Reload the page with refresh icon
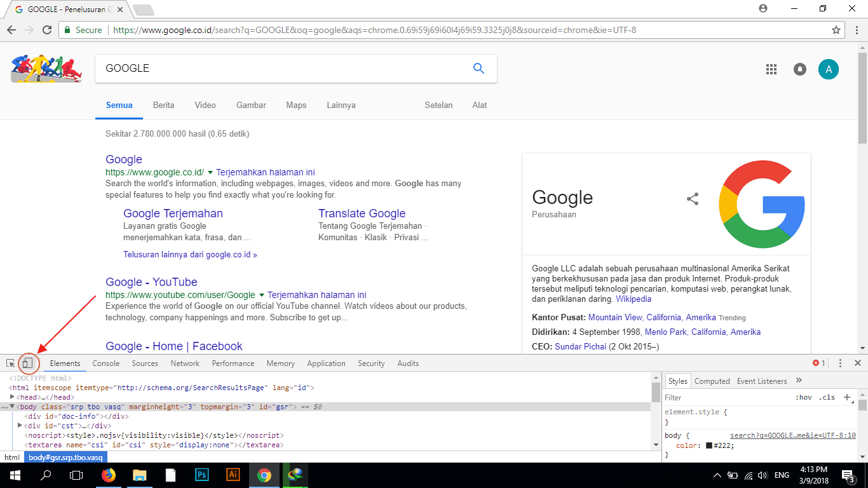The width and height of the screenshot is (868, 488). point(46,30)
